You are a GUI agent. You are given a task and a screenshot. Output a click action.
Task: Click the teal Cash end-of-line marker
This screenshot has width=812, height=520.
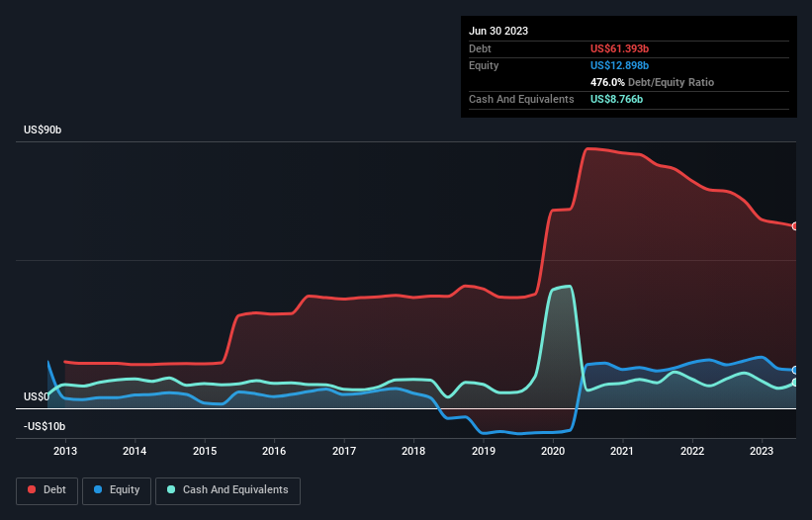click(x=795, y=383)
